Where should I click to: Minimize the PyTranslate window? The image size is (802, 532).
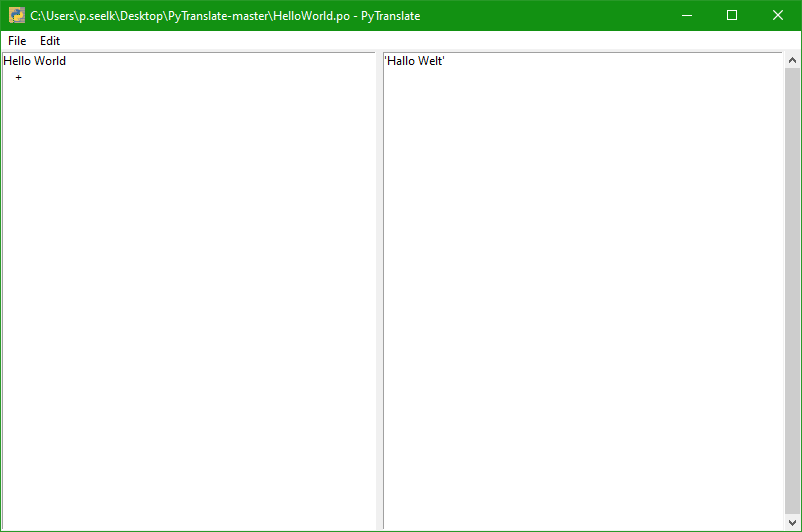(687, 15)
